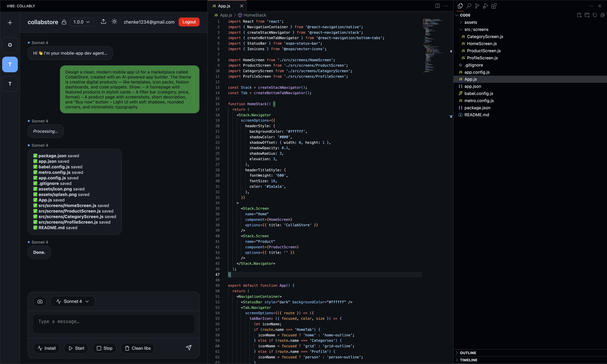Open the Extensions view
The height and width of the screenshot is (364, 607).
point(494,6)
